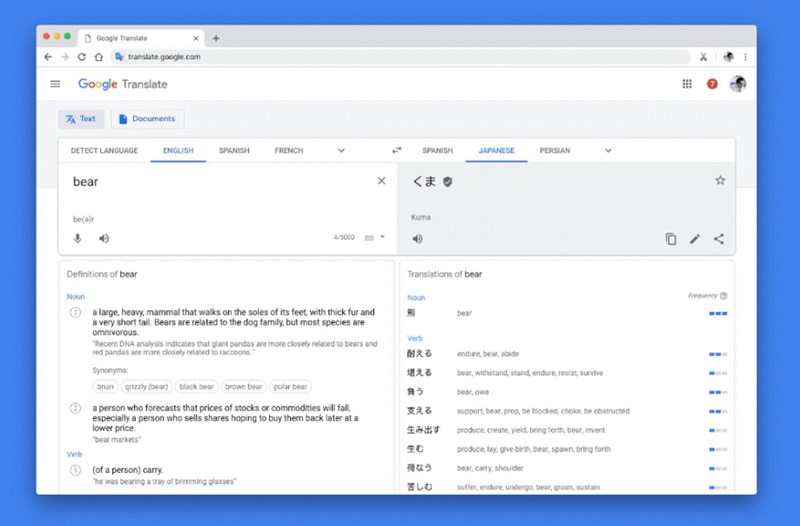Click the polar bear synonym chip
Image resolution: width=800 pixels, height=526 pixels.
290,387
